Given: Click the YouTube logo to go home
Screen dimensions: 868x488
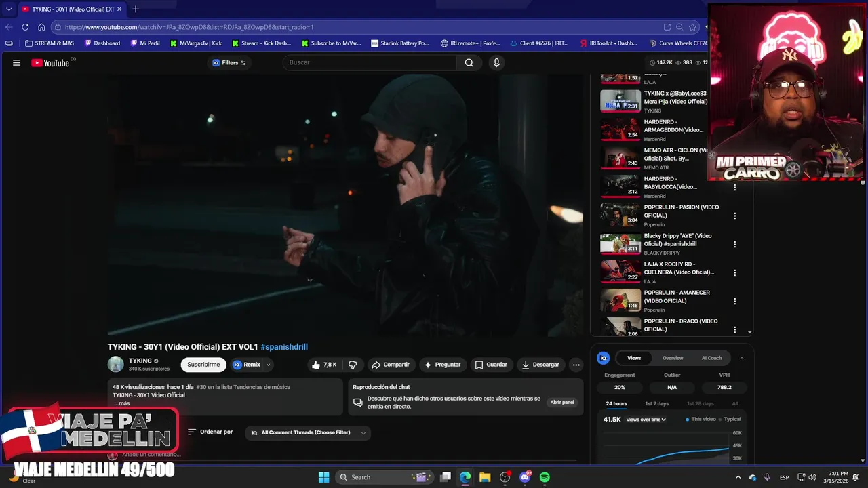Looking at the screenshot, I should click(x=50, y=63).
